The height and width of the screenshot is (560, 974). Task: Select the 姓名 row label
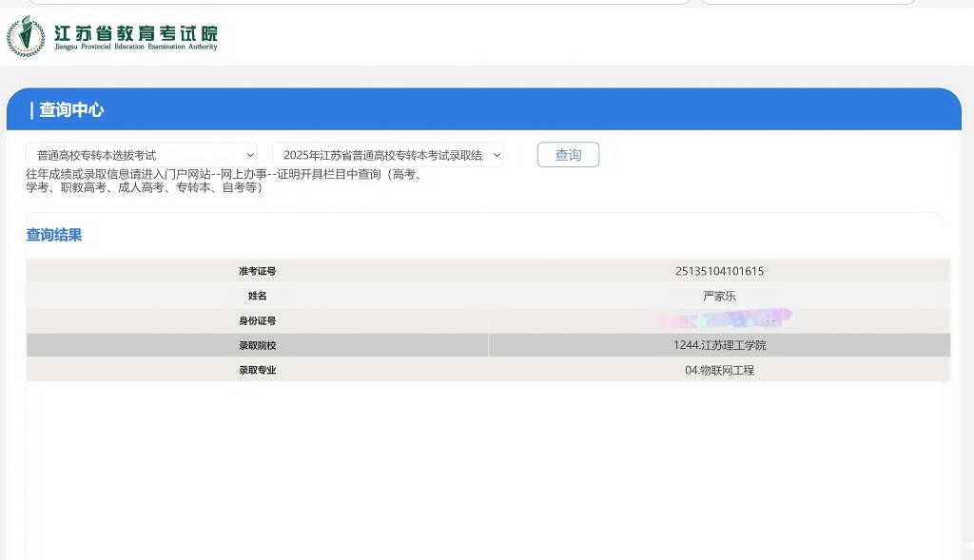[x=257, y=297]
